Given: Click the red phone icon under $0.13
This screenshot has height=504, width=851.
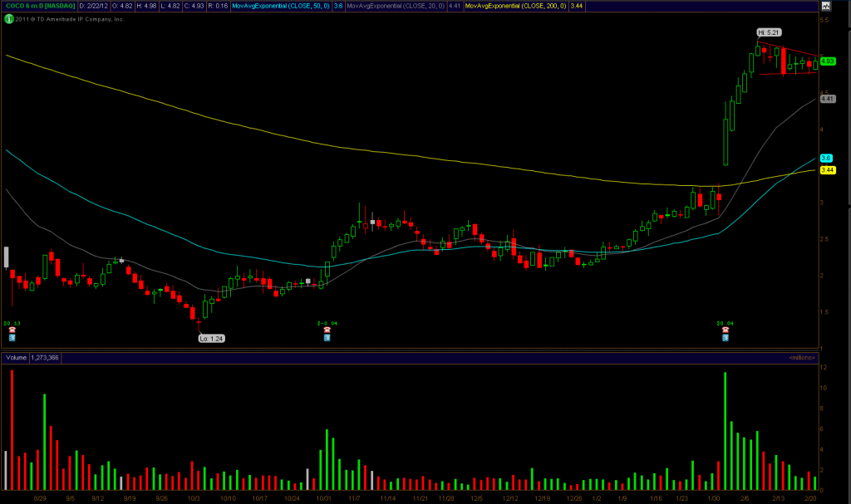Looking at the screenshot, I should [x=12, y=330].
